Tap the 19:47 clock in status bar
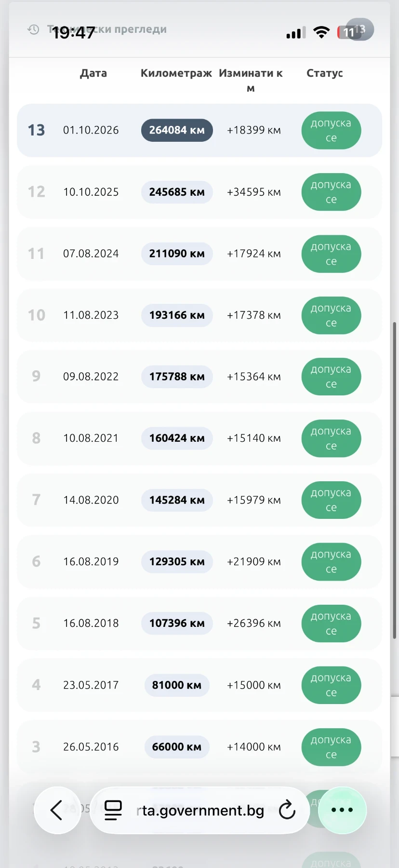The width and height of the screenshot is (399, 868). point(73,33)
